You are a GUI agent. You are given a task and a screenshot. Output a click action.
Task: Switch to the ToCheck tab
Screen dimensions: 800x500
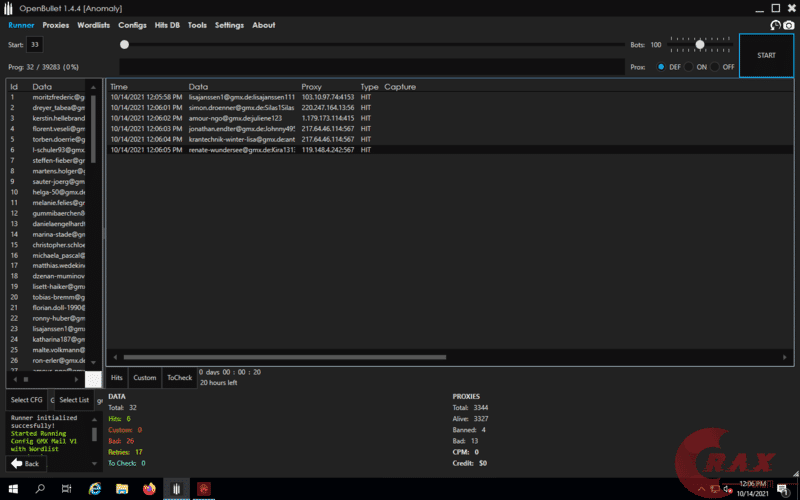180,378
